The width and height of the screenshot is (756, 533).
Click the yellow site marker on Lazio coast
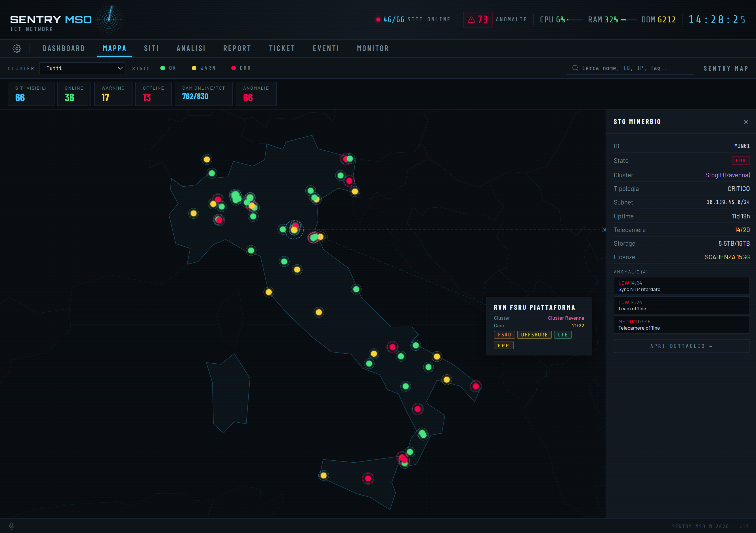[269, 292]
